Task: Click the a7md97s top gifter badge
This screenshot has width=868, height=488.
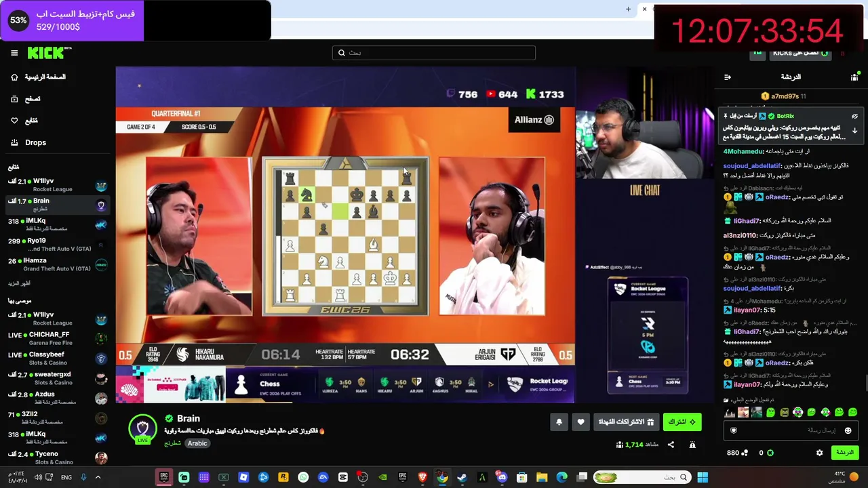Action: tap(785, 96)
